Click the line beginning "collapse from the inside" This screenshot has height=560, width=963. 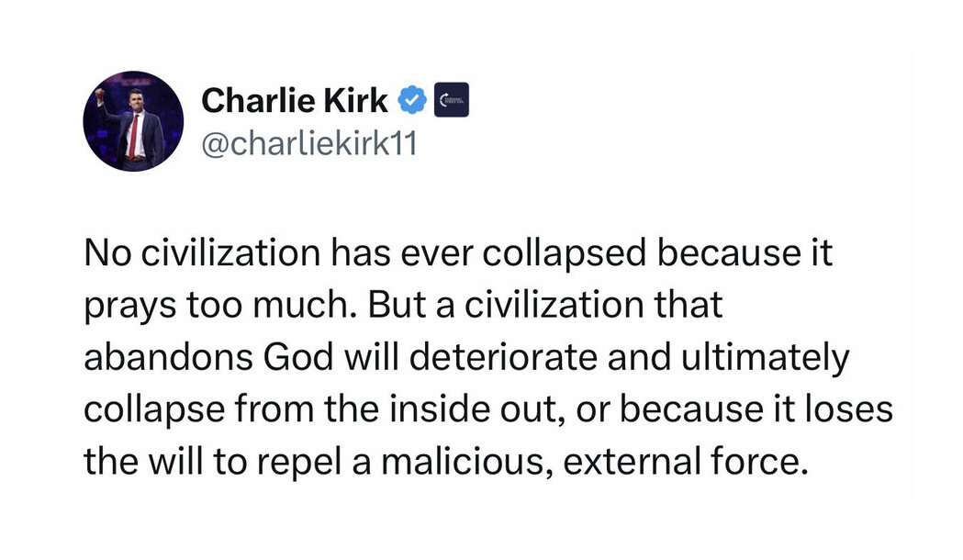point(487,409)
